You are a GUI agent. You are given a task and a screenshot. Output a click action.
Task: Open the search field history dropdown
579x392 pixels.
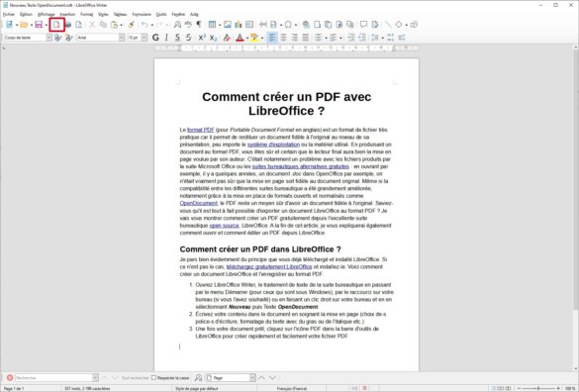tap(95, 377)
